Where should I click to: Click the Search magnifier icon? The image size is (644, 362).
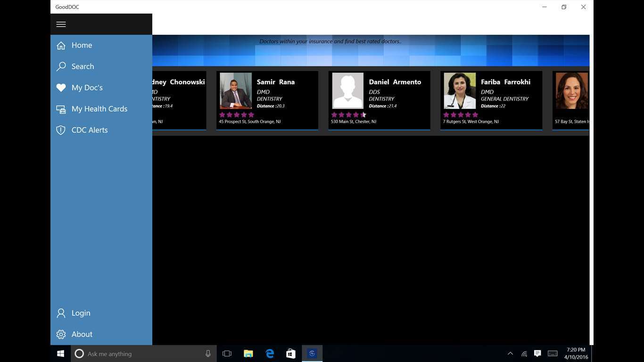click(61, 67)
